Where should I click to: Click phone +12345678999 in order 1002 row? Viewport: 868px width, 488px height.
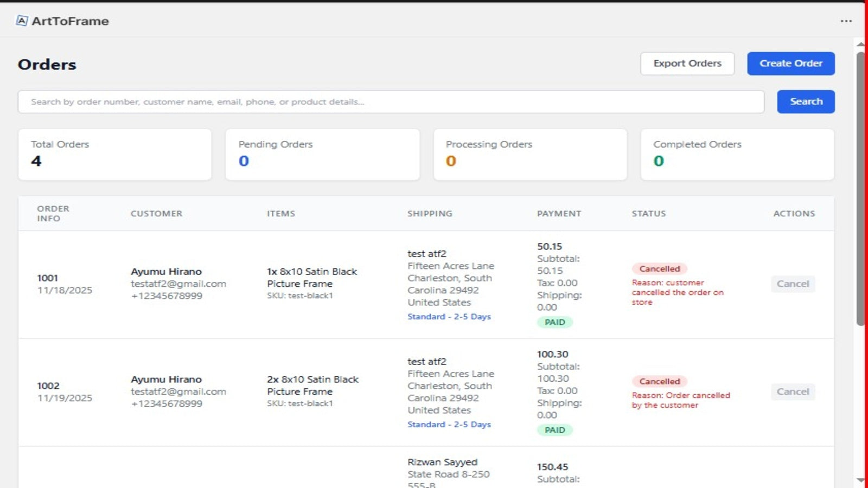(x=167, y=404)
